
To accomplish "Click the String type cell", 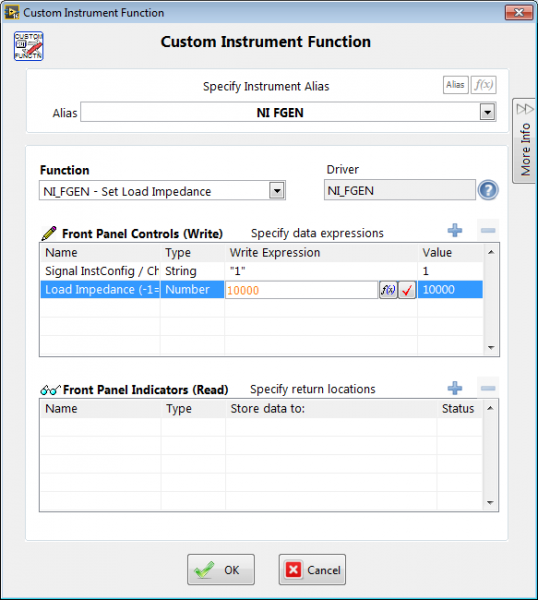I will (192, 271).
